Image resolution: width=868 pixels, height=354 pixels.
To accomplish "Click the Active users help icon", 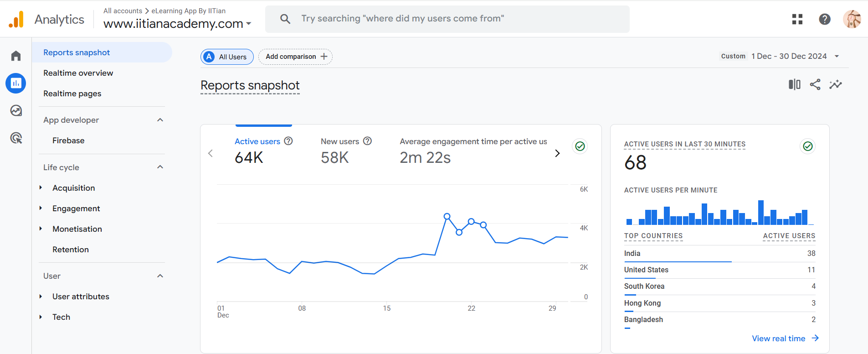I will point(288,141).
